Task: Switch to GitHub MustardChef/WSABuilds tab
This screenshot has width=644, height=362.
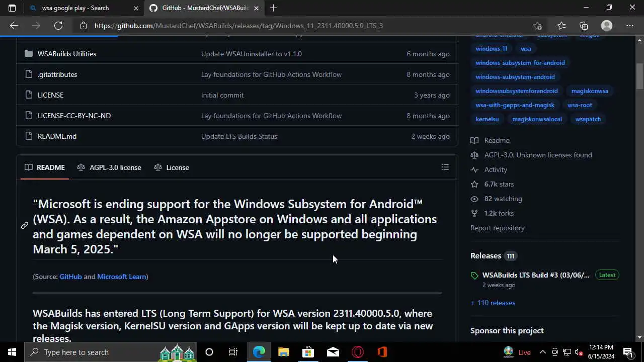Action: click(x=204, y=8)
